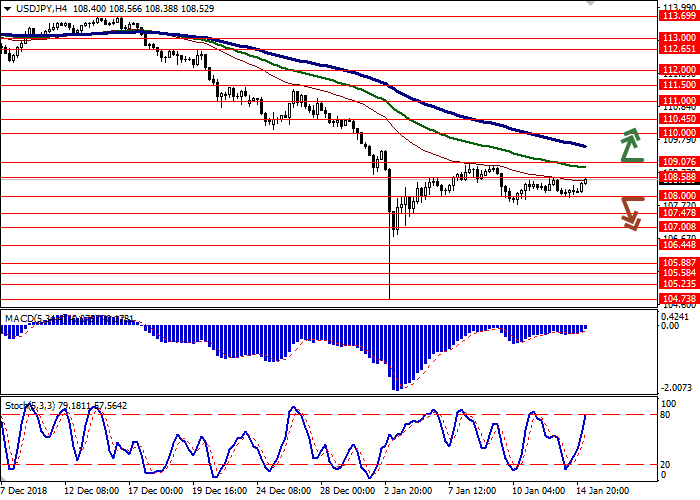Select the 109.076 resistance price label

(678, 162)
